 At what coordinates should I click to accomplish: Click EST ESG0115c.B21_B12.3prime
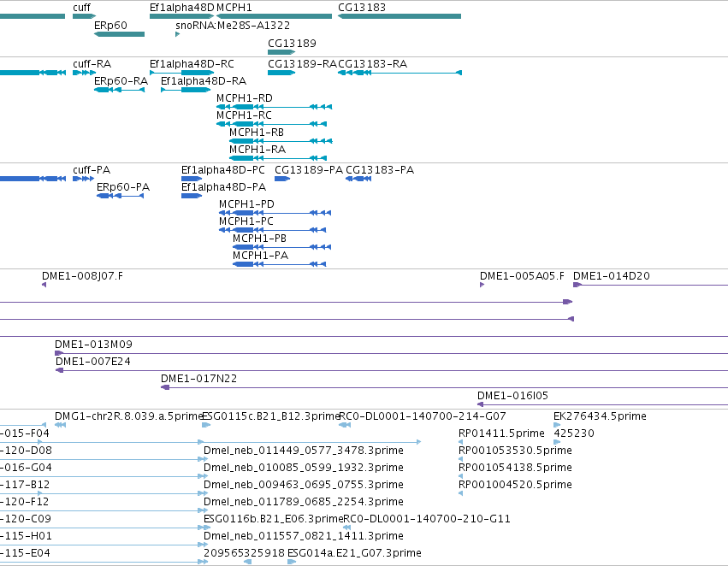[x=271, y=416]
